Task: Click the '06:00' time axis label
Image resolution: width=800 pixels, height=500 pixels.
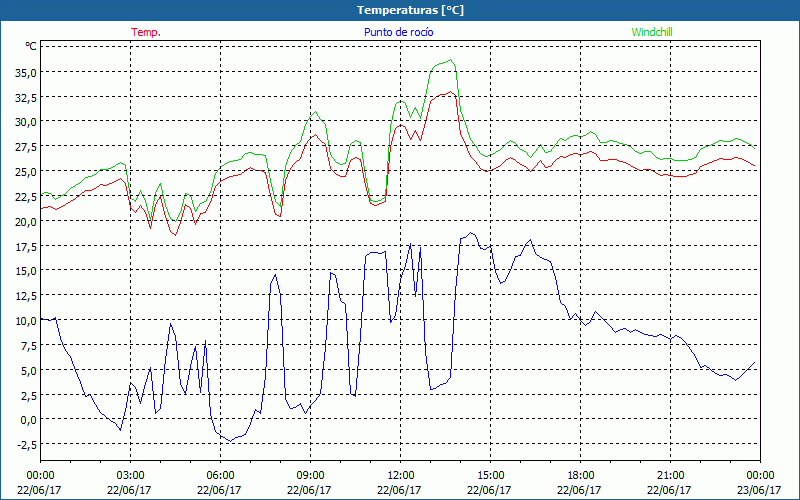Action: [x=220, y=476]
